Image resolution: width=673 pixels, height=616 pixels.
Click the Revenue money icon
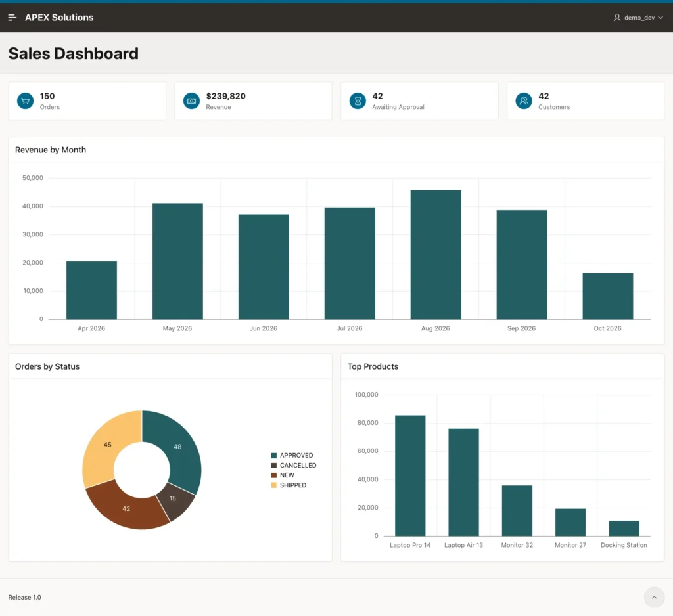[x=191, y=101]
